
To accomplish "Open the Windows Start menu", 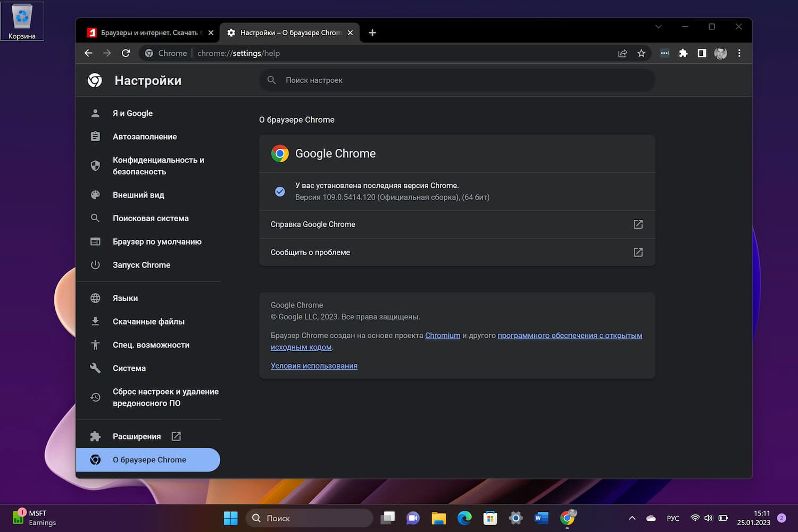I will click(x=231, y=518).
